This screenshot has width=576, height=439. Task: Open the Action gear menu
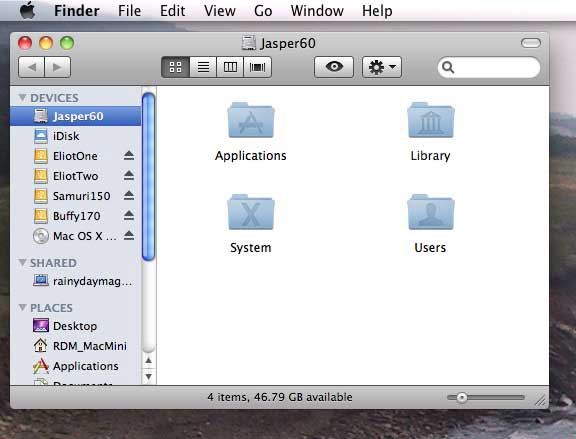pos(382,67)
